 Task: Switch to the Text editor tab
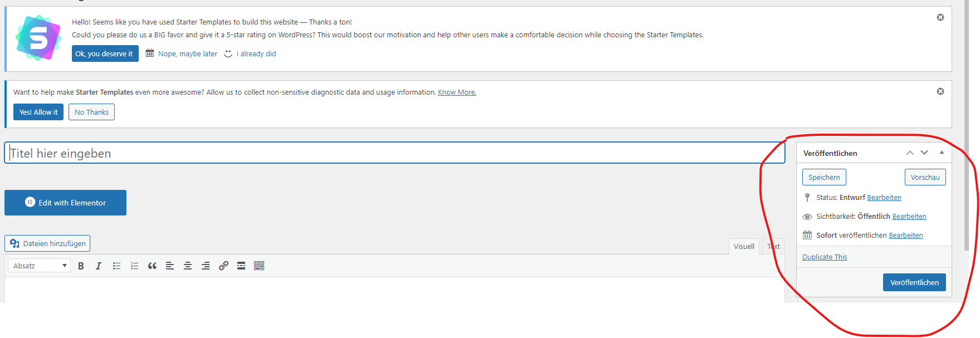(774, 246)
